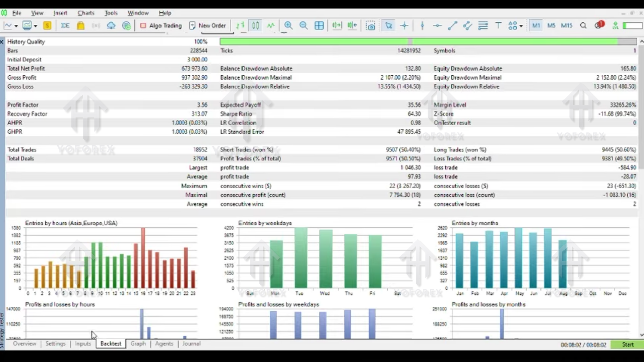Switch to the Graph tab
Screen dimensions: 644x362
point(138,344)
